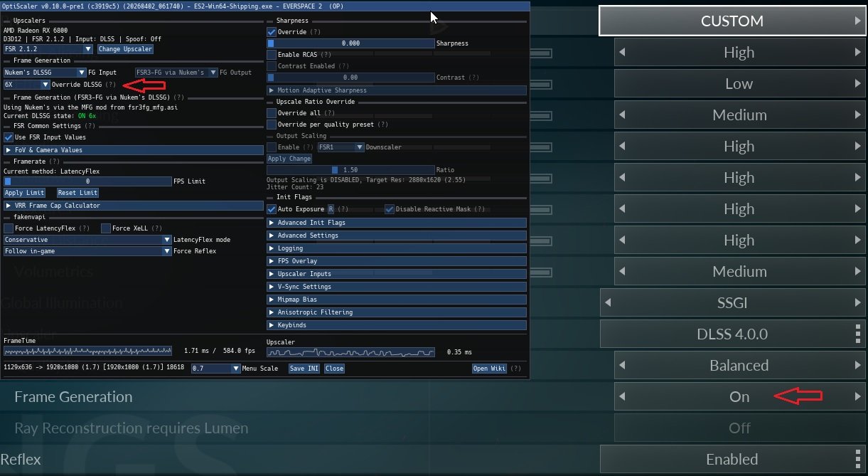Viewport: 868px width, 476px height.
Task: Open the Conservative LatencyFlex mode dropdown
Action: [x=87, y=240]
